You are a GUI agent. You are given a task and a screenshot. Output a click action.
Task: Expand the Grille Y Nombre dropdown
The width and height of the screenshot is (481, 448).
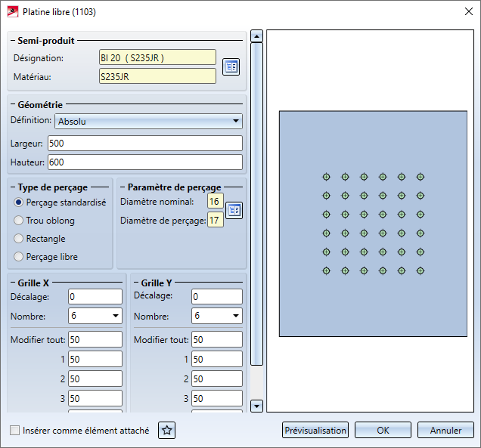point(217,316)
